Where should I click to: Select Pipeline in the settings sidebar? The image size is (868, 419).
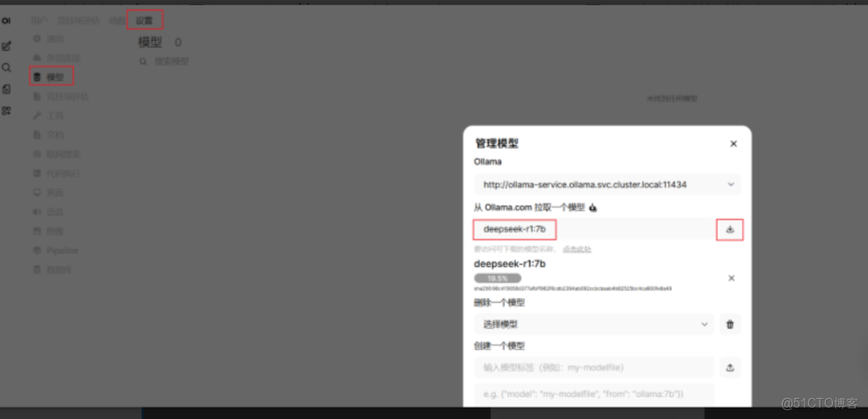coord(56,250)
